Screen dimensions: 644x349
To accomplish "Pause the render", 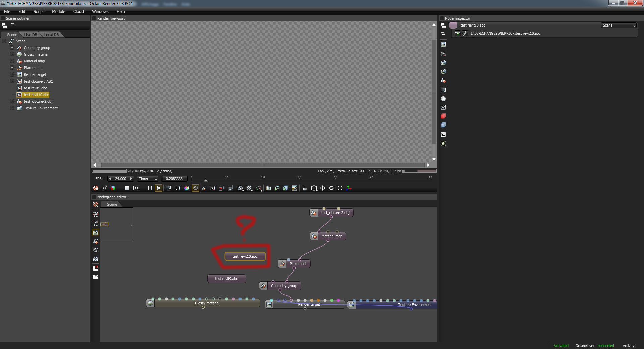I will (x=150, y=188).
